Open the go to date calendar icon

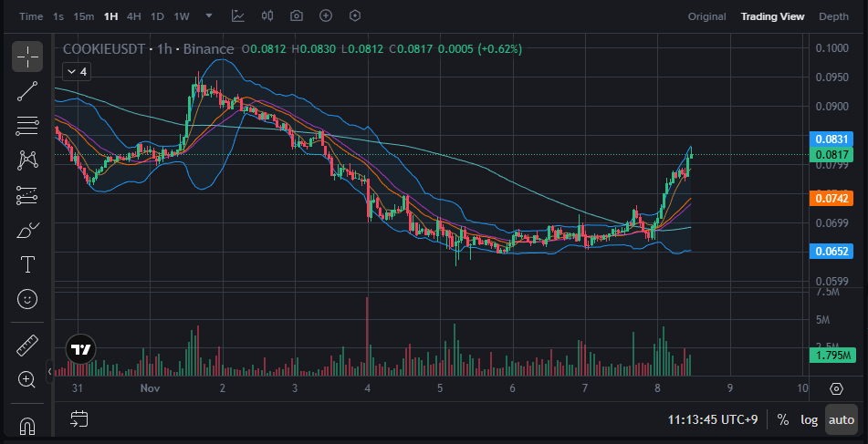(x=78, y=418)
